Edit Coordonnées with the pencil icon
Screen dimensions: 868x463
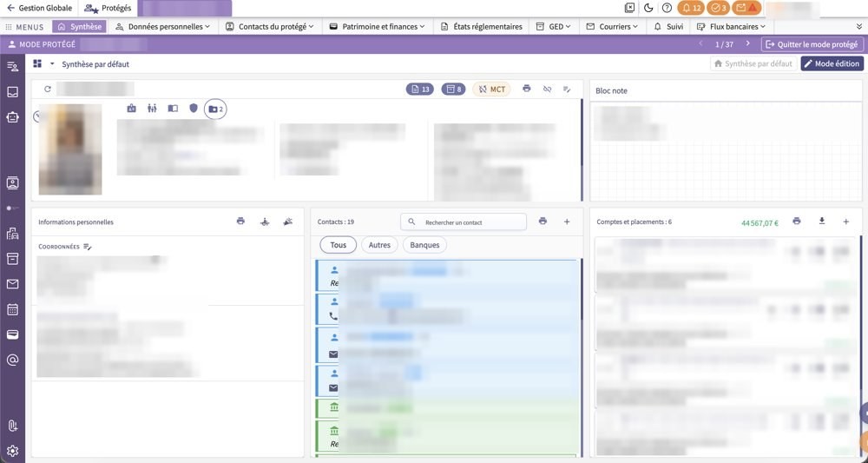point(88,247)
